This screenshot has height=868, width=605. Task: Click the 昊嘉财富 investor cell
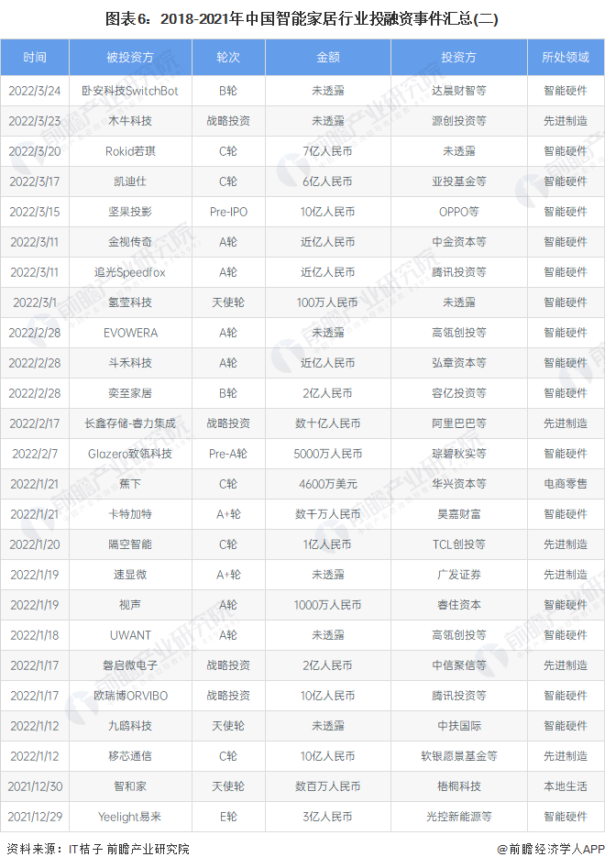coord(459,514)
